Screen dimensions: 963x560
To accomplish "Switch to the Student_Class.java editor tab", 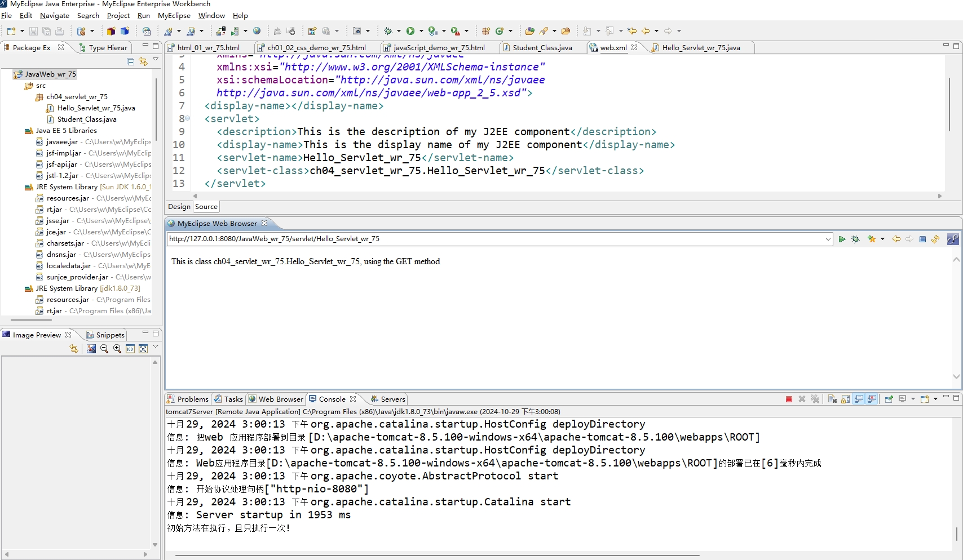I will click(542, 48).
